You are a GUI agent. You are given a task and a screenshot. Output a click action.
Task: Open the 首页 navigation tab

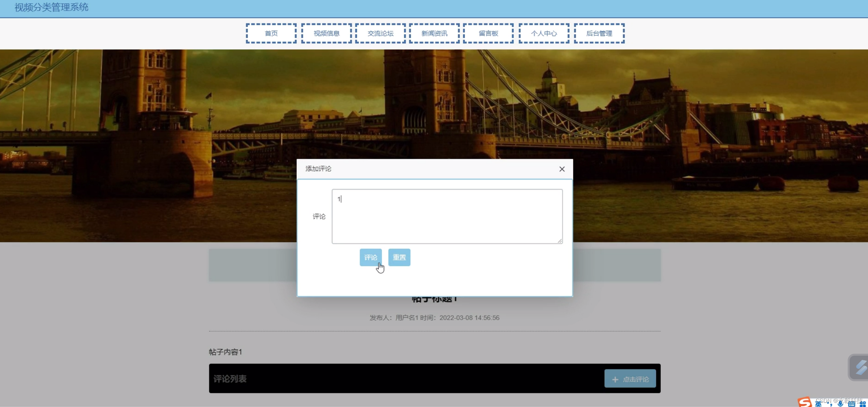click(271, 33)
